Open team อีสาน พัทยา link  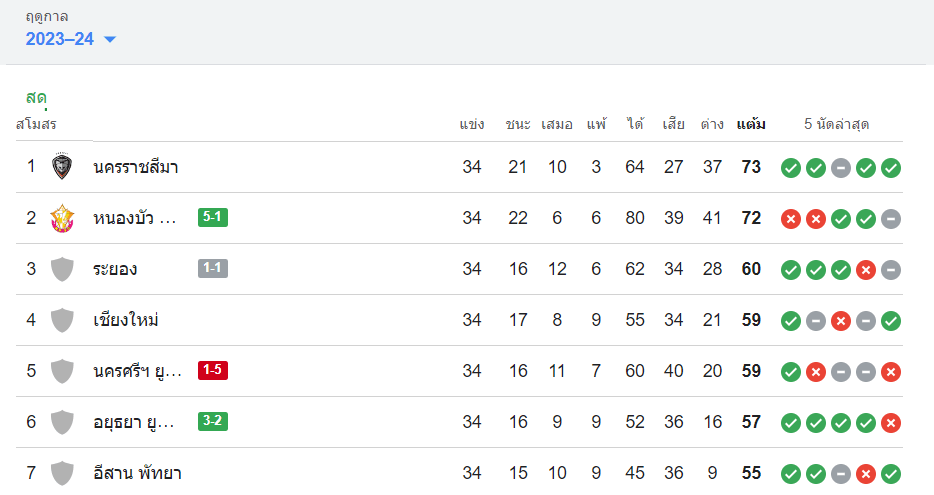coord(137,473)
